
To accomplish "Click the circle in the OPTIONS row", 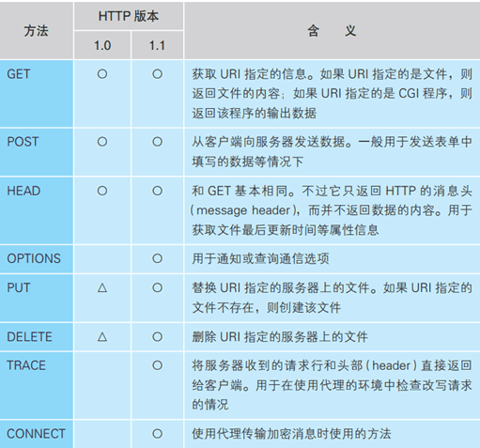I will click(x=157, y=258).
